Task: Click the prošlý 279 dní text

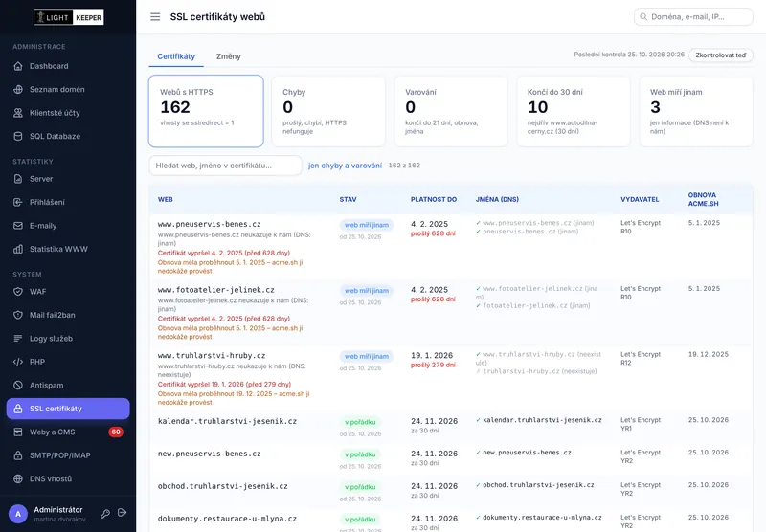Action: pyautogui.click(x=433, y=366)
